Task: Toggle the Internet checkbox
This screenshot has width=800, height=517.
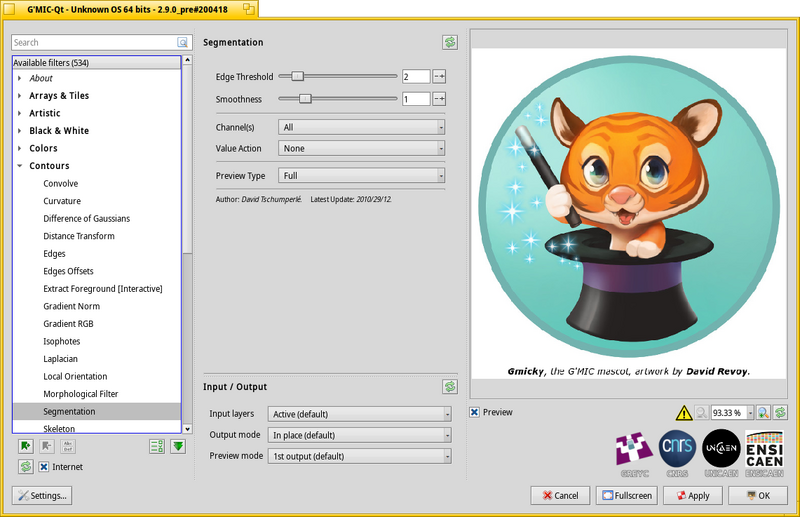Action: 44,466
